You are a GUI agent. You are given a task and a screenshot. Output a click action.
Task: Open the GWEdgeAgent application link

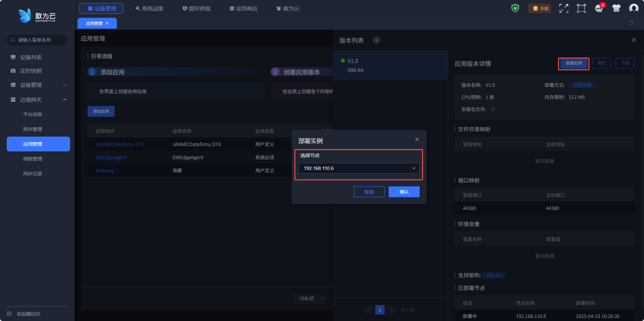coord(111,157)
